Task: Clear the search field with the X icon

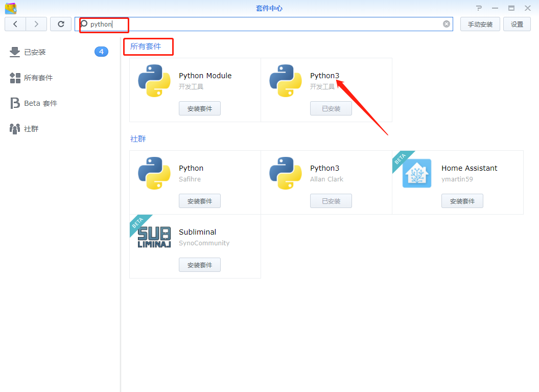Action: tap(446, 24)
